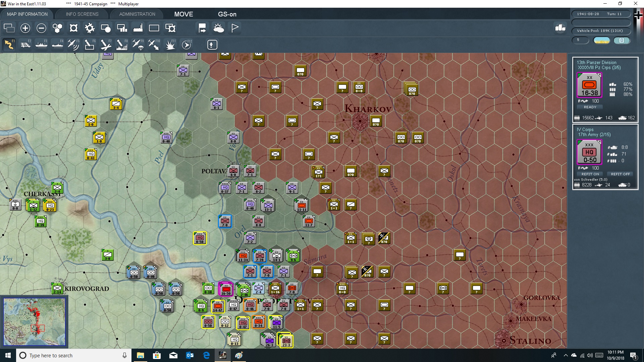Select the F2 rail movement mode icon
644x362 pixels.
[x=25, y=45]
